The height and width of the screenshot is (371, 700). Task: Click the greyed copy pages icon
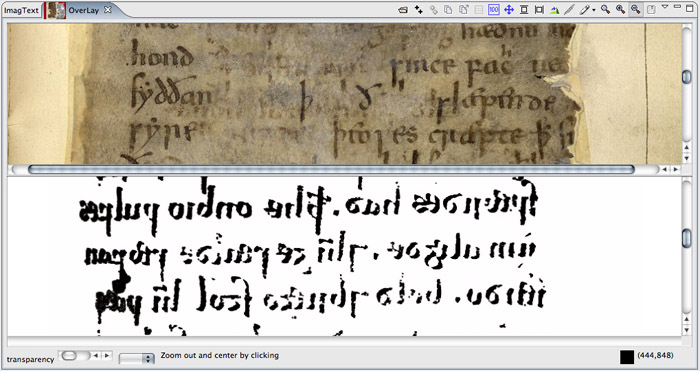[448, 10]
